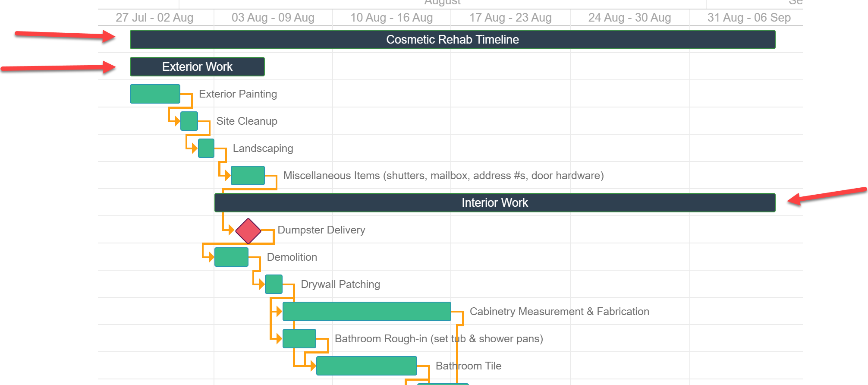The width and height of the screenshot is (868, 385).
Task: Click the Site Cleanup task bar
Action: pyautogui.click(x=189, y=121)
